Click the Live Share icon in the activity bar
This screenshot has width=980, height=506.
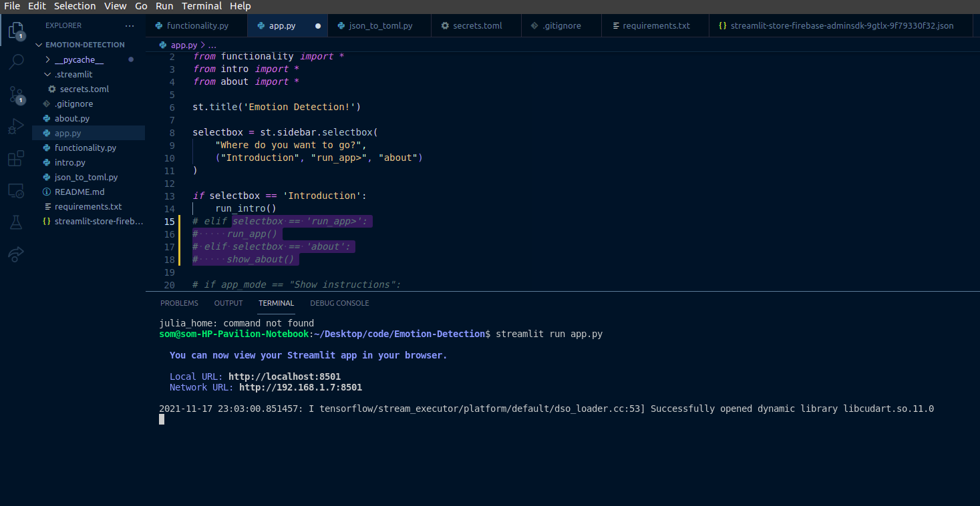[16, 254]
